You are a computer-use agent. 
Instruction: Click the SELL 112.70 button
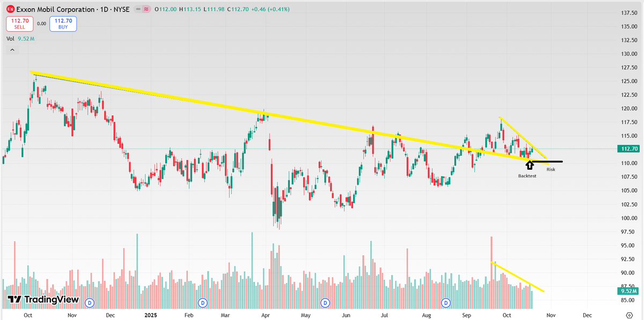coord(21,24)
